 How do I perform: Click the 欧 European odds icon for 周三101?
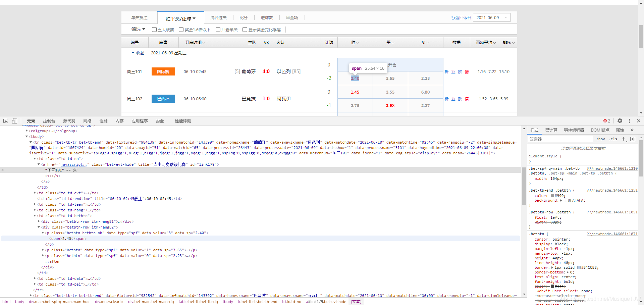[460, 72]
